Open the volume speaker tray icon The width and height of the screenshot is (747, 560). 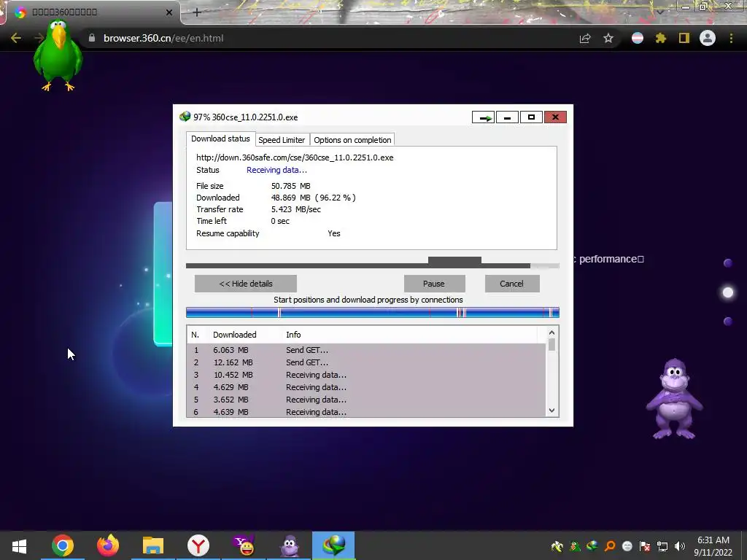[x=680, y=546]
